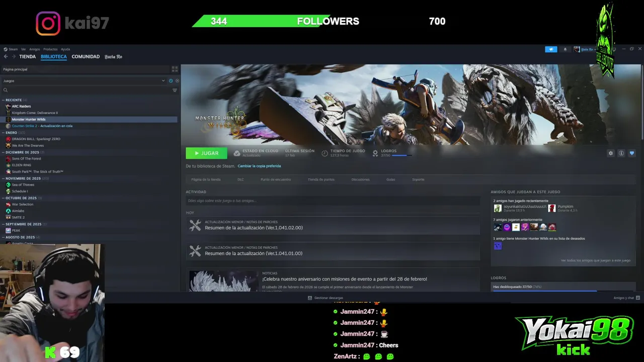Click Ver todos los amigos que juegan link
Screen dimensions: 644x362
596,260
